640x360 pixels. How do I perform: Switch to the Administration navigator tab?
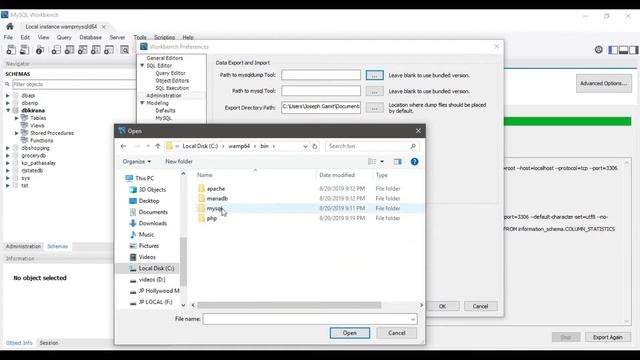point(23,247)
